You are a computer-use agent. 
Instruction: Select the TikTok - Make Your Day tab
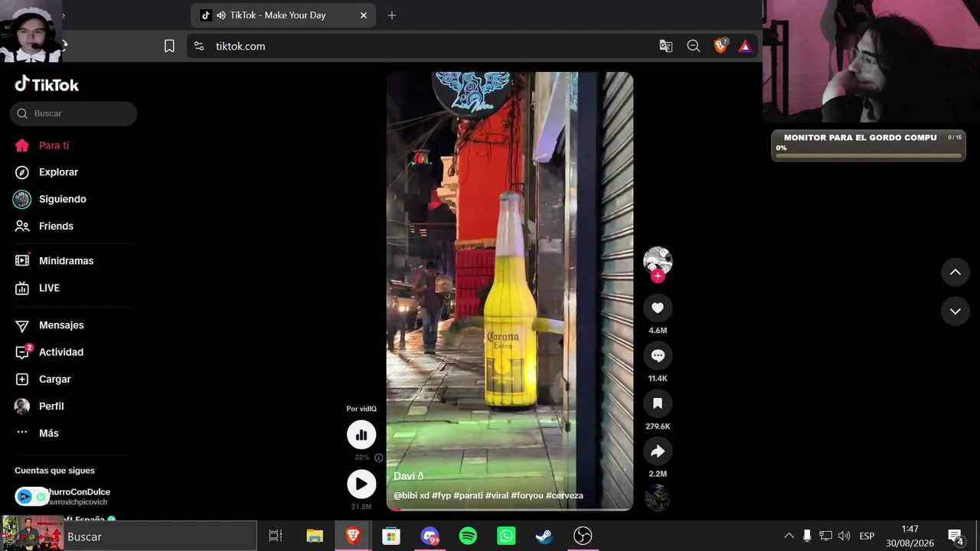(x=283, y=15)
